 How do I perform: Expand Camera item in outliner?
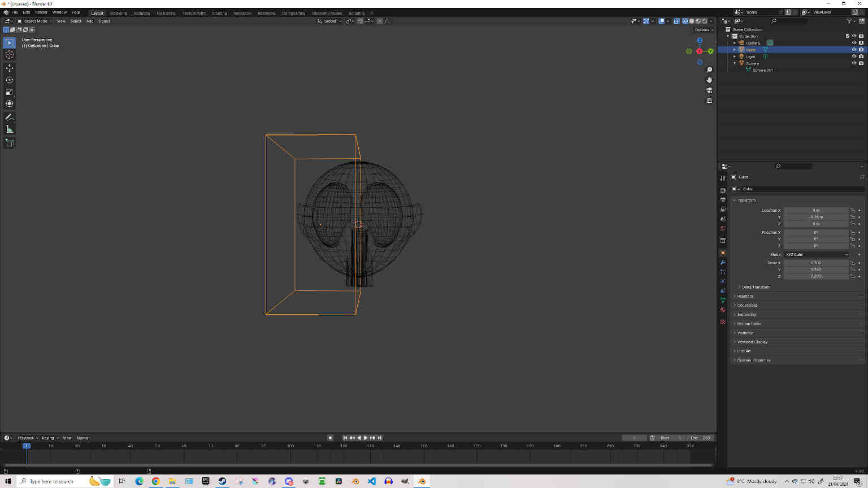(x=735, y=43)
